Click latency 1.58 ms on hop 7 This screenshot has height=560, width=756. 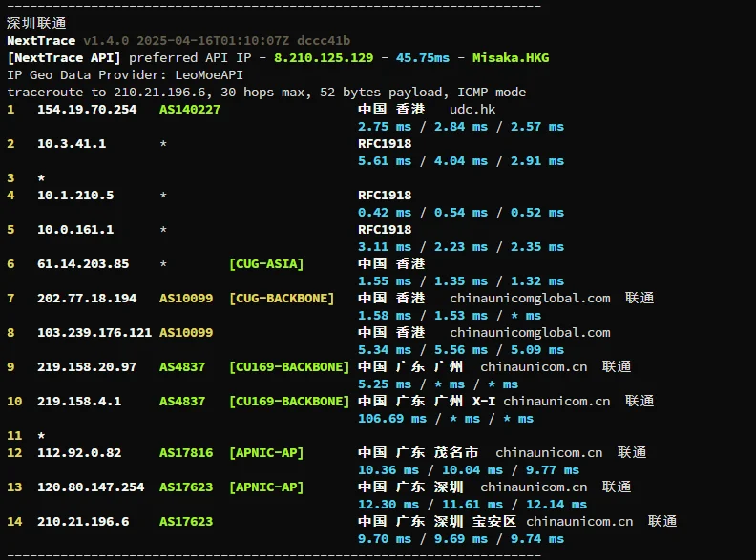[x=385, y=316]
